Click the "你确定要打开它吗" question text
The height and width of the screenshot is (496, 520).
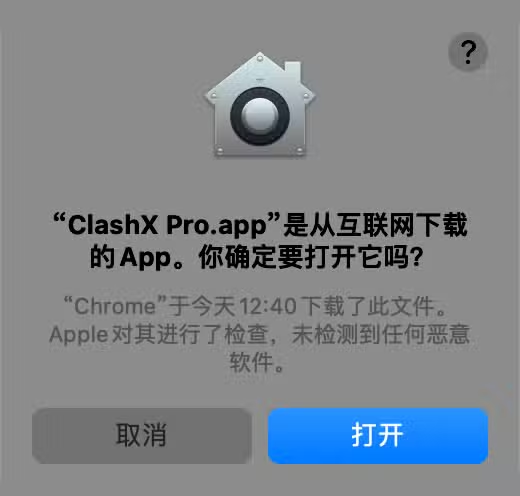[304, 257]
